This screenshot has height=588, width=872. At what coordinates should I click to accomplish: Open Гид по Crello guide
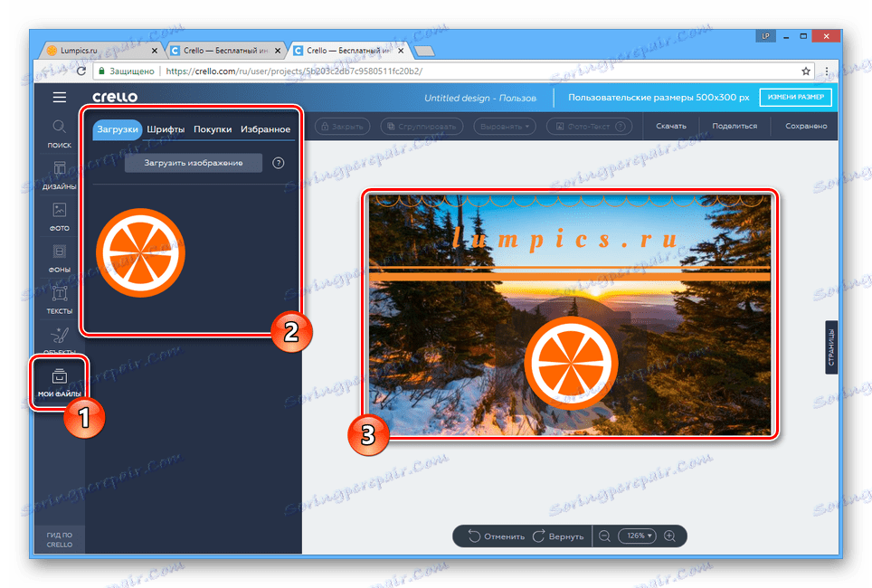(60, 539)
